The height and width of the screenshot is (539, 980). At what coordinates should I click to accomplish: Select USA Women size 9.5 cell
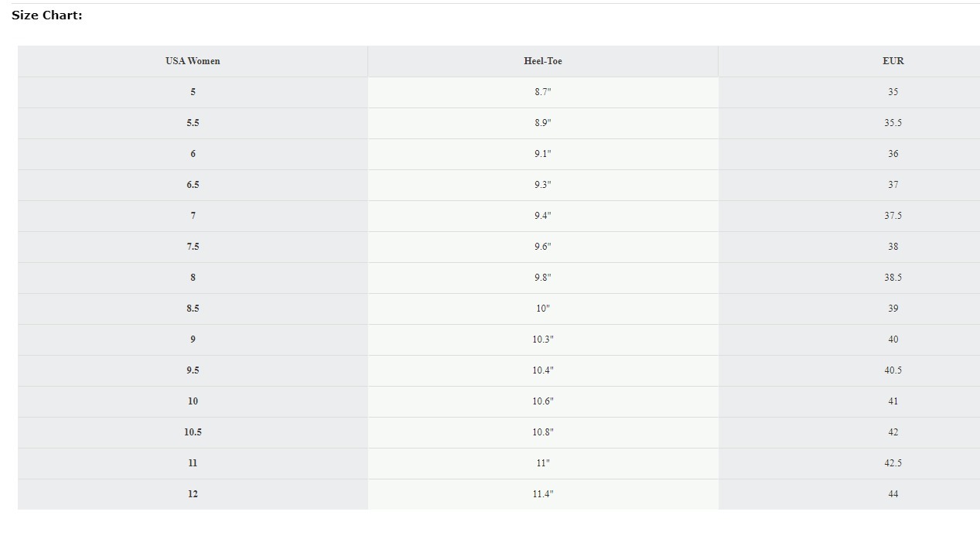193,370
